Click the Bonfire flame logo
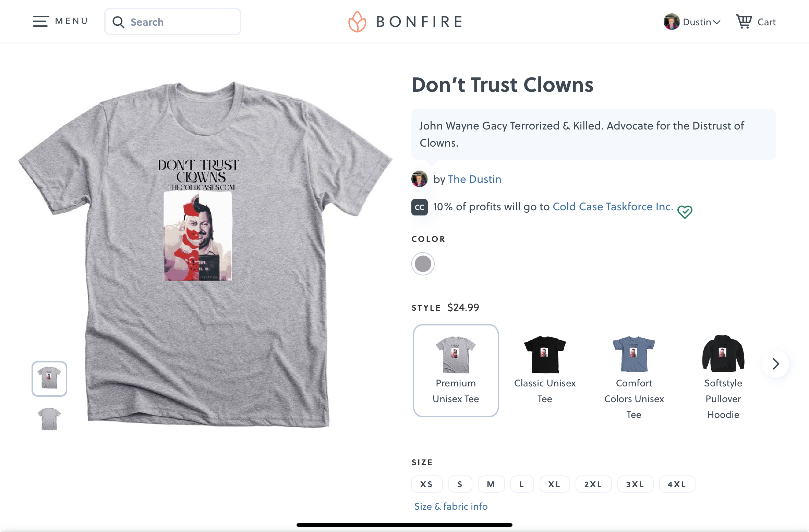This screenshot has height=532, width=809. point(357,22)
